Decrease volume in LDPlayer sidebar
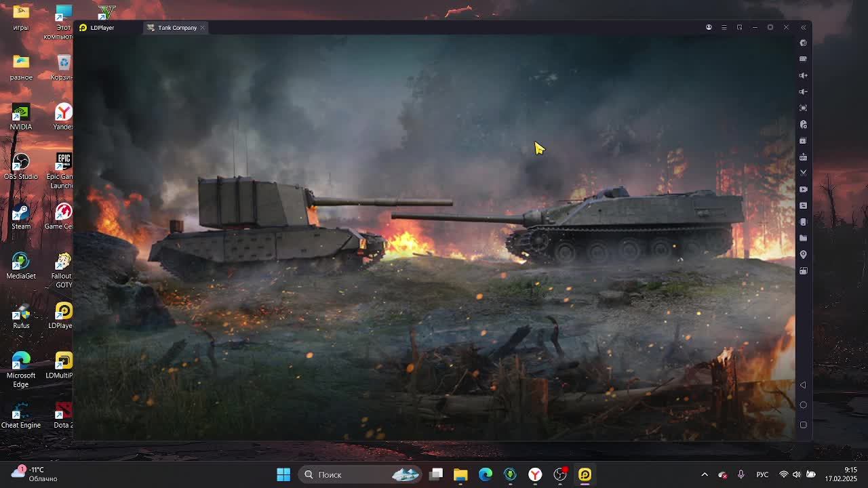The image size is (868, 488). pos(803,91)
